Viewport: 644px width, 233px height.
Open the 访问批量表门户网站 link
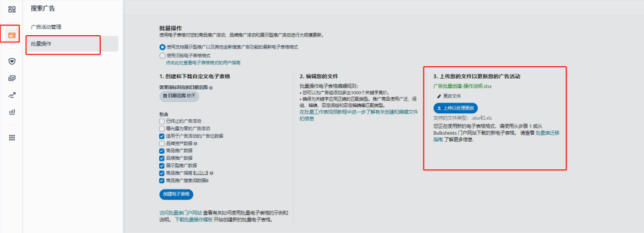point(180,213)
